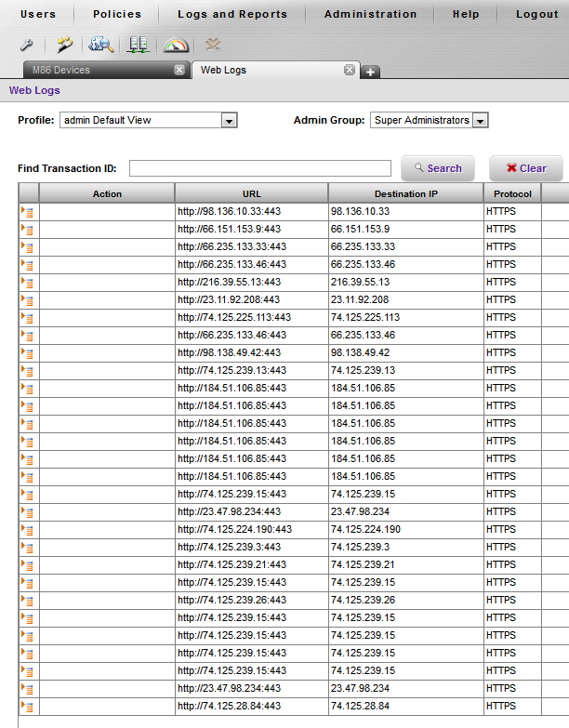569x728 pixels.
Task: Add a new tab with plus icon
Action: tap(370, 72)
